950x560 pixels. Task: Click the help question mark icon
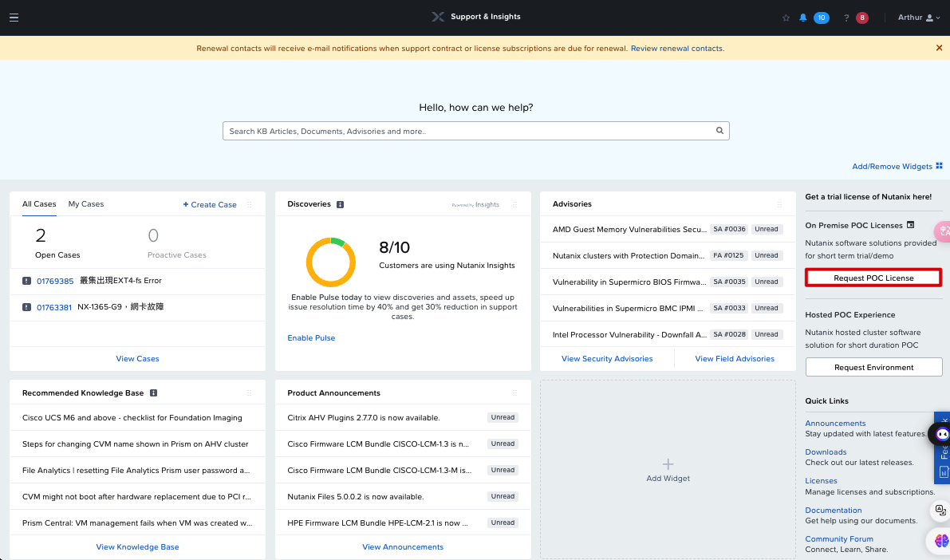[x=846, y=18]
